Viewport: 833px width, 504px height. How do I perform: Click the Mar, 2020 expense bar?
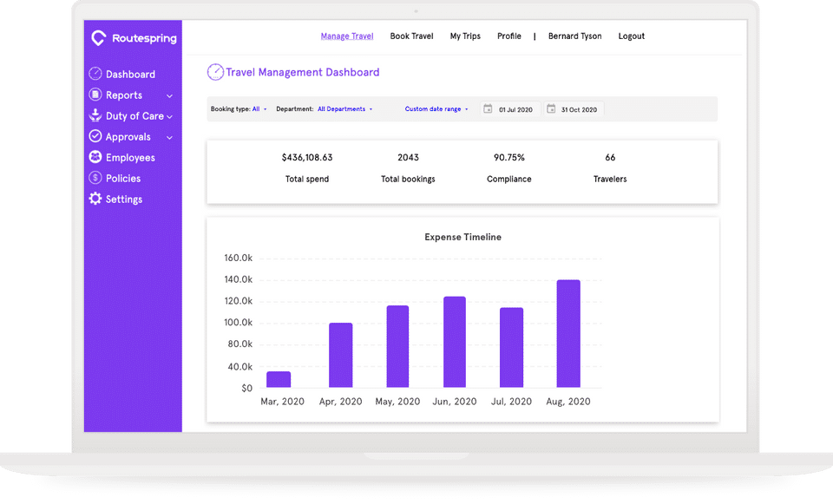tap(279, 379)
